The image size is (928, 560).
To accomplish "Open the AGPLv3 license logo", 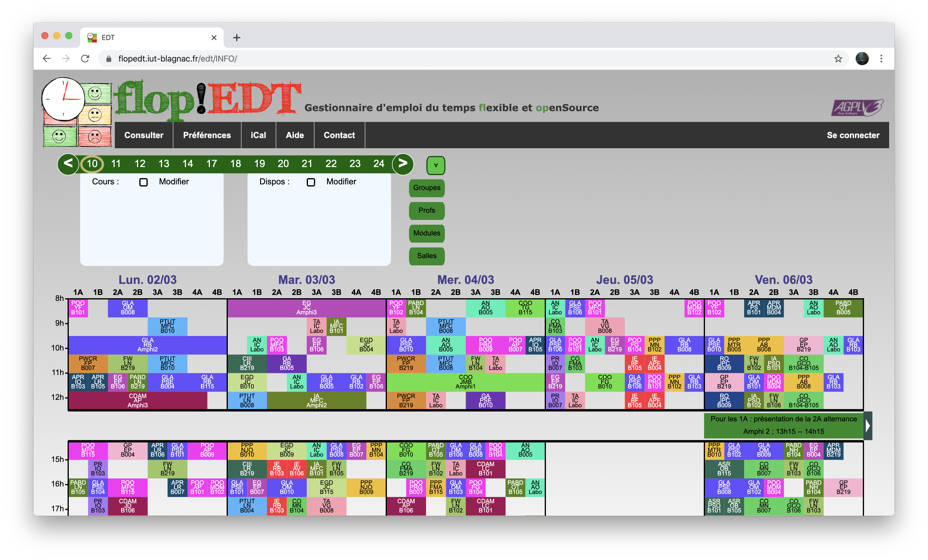I will (x=857, y=108).
